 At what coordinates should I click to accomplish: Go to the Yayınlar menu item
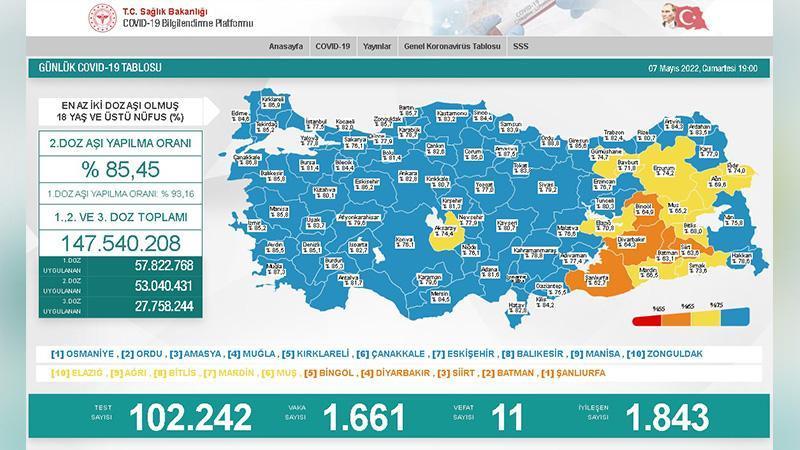coord(376,46)
